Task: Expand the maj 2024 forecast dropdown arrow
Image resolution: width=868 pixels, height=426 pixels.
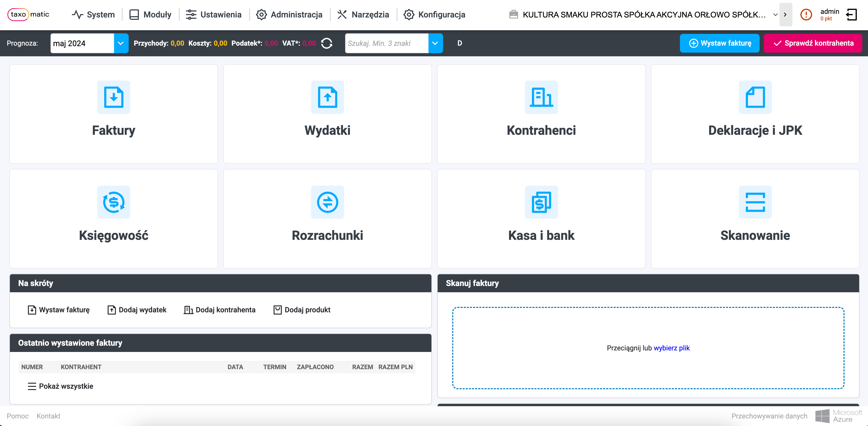Action: click(x=121, y=43)
